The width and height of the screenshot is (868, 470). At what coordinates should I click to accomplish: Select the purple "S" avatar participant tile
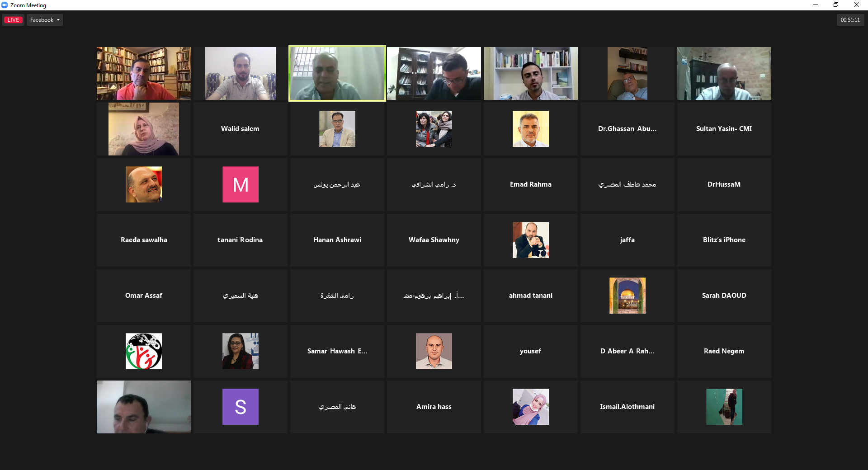[240, 407]
